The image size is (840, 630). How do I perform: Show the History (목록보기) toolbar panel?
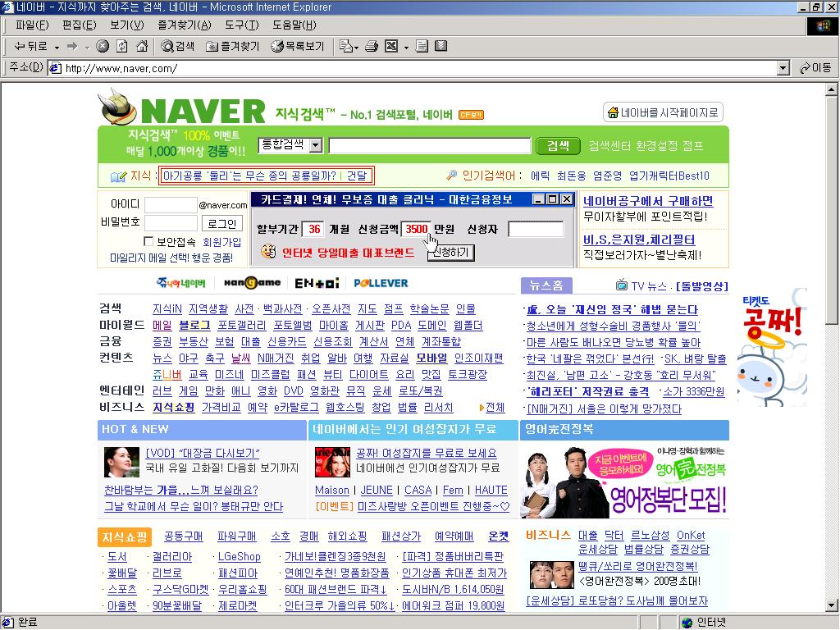coord(298,47)
